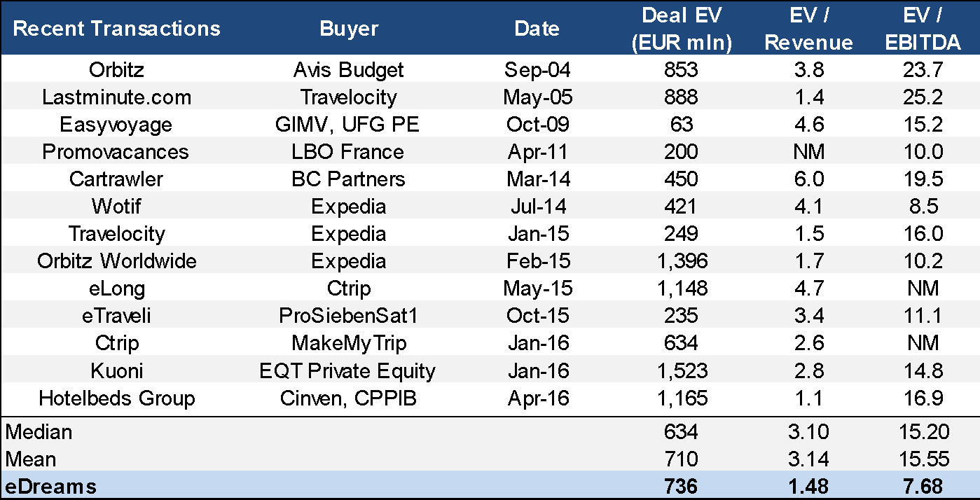Click the Orbitz Worldwide cell
Image resolution: width=980 pixels, height=500 pixels.
tap(117, 261)
